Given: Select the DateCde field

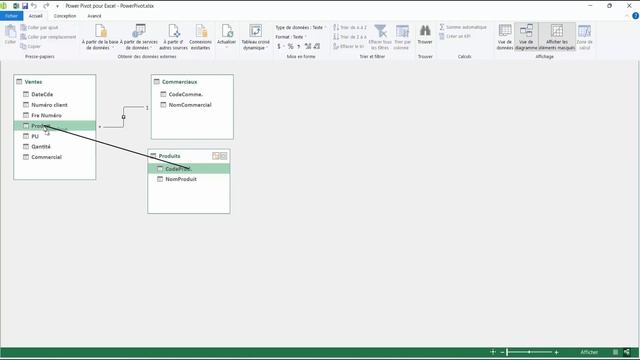Looking at the screenshot, I should [x=55, y=94].
